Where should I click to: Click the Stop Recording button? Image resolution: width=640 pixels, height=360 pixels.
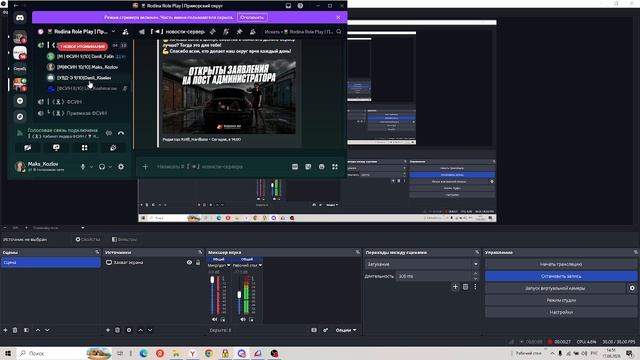coord(561,276)
